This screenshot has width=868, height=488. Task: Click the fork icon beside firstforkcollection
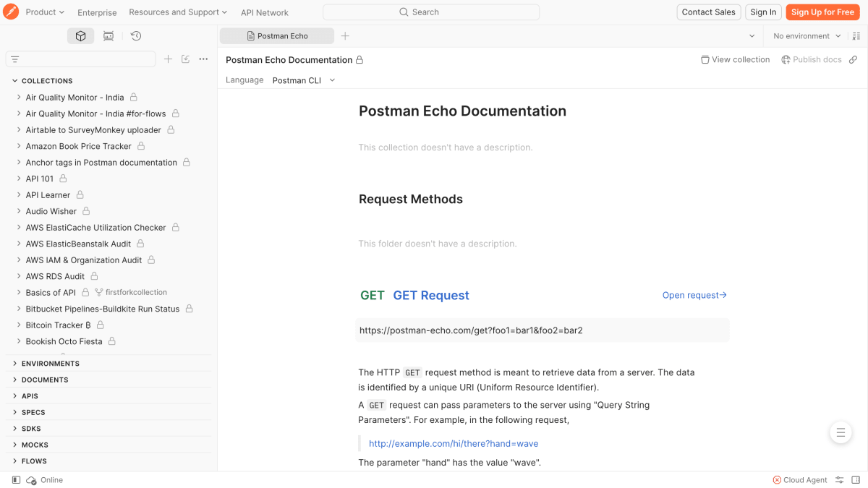pos(99,293)
